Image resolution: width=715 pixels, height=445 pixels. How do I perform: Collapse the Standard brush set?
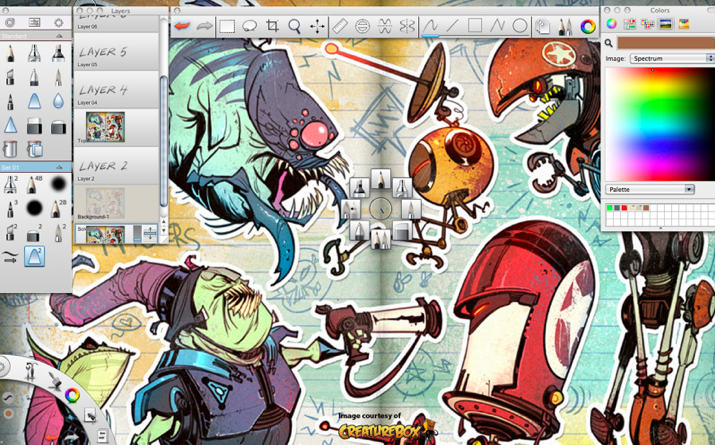(59, 36)
